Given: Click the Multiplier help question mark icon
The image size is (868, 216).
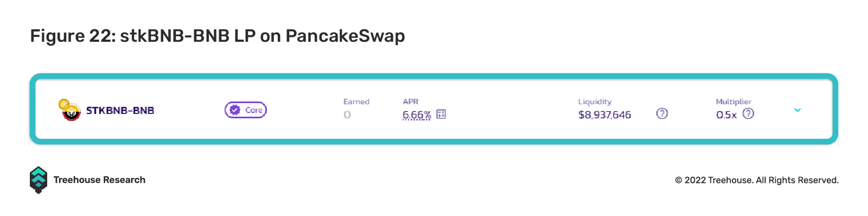Looking at the screenshot, I should pos(748,113).
